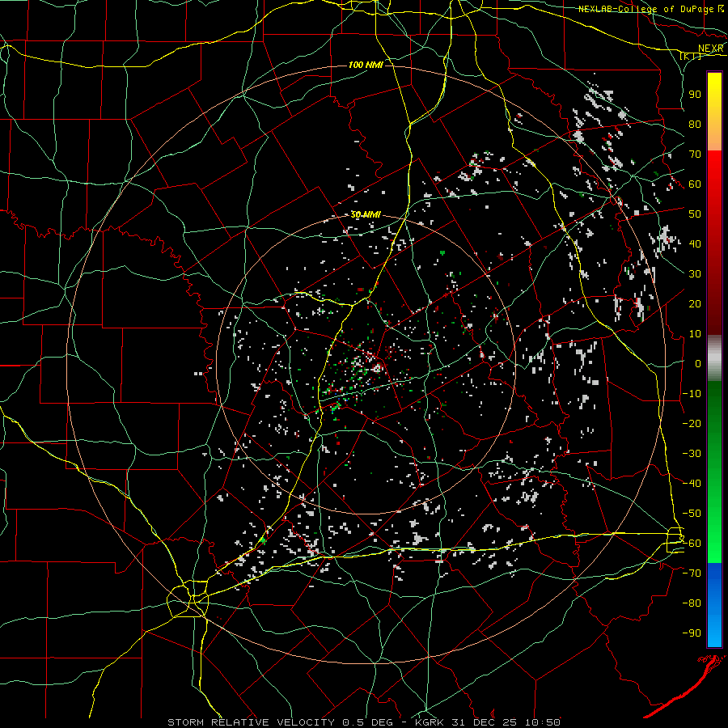This screenshot has width=728, height=728.
Task: Select the -30 value on velocity scale
Action: [692, 454]
